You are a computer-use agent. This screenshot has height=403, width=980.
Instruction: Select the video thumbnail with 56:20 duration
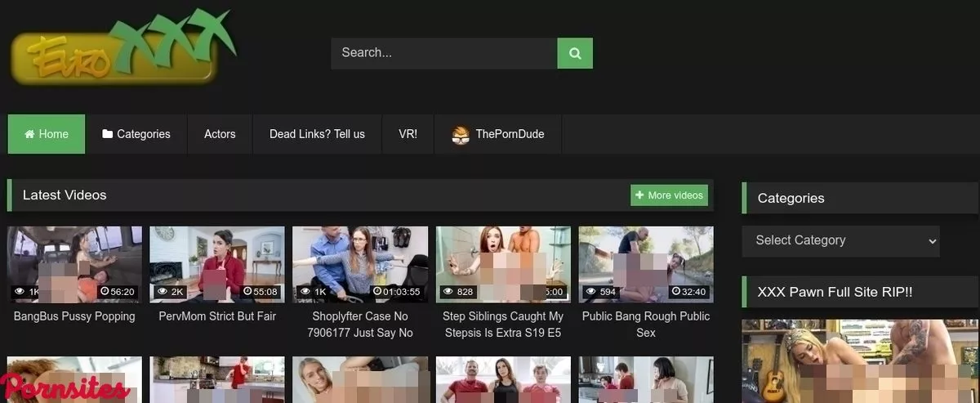point(74,264)
